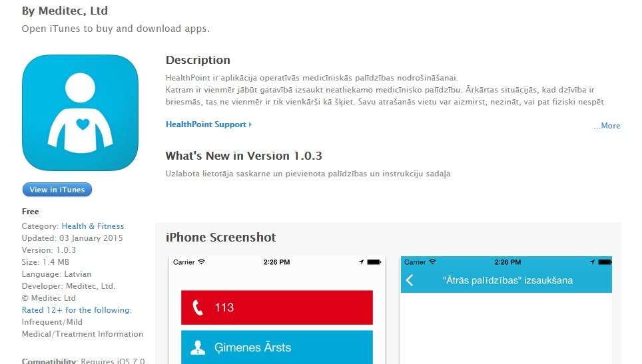This screenshot has height=364, width=642.
Task: Click the doctor icon beside Ģimenes Ārsts
Action: click(198, 347)
